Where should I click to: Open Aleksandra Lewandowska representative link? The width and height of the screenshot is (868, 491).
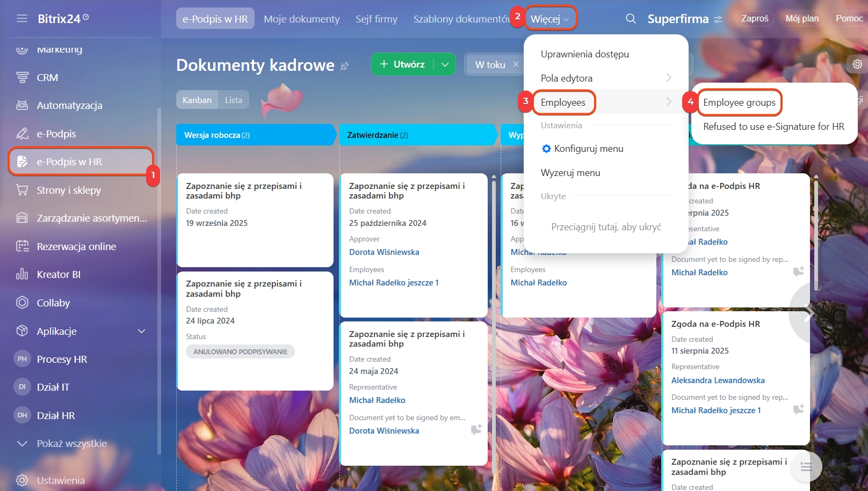pos(718,380)
